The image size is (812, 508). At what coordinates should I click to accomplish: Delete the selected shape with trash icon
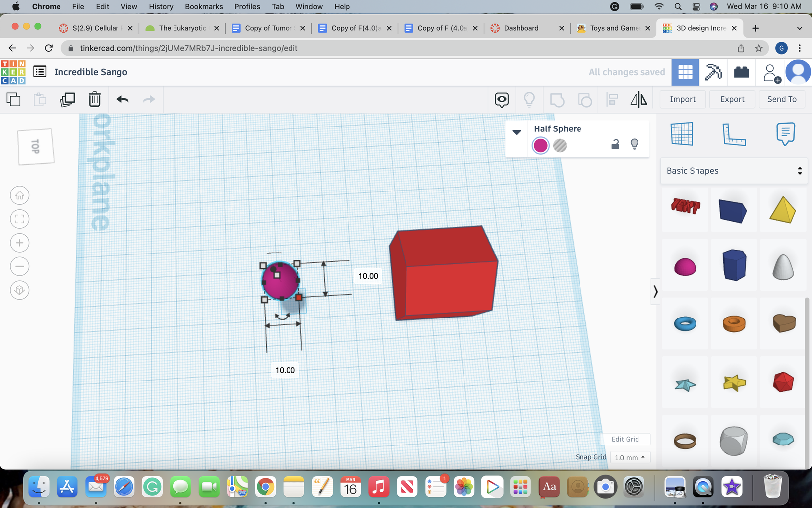94,99
